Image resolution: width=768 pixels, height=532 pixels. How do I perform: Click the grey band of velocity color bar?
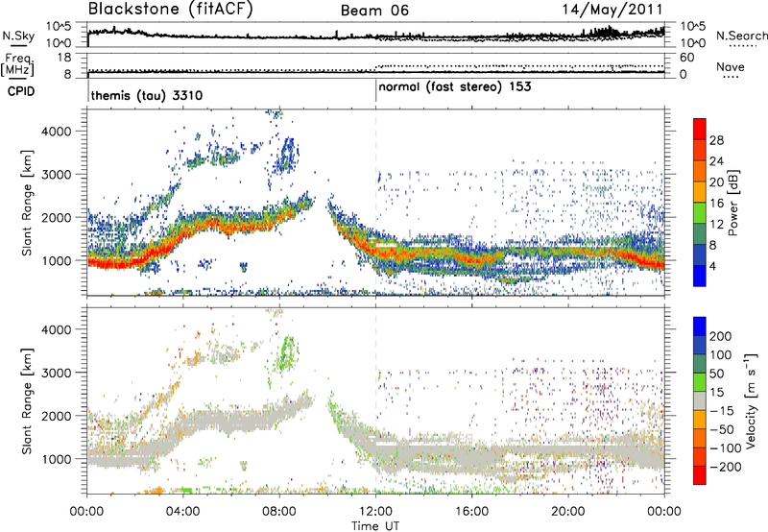(700, 400)
